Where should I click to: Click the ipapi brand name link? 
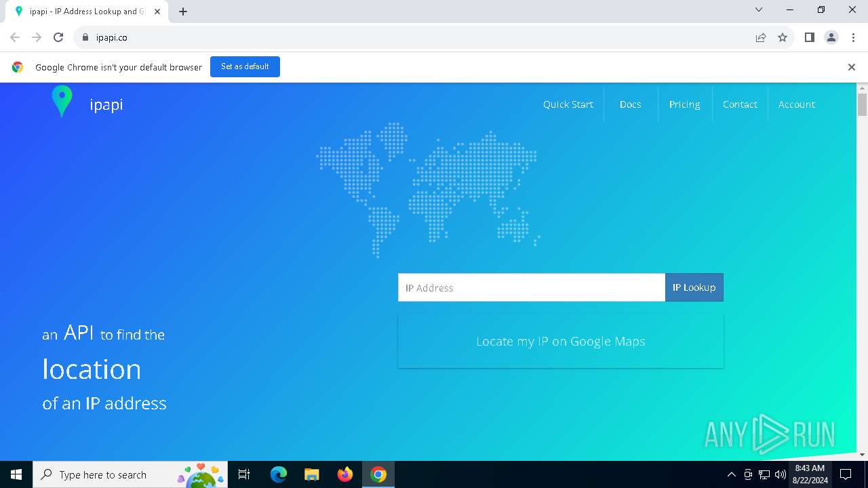tap(106, 104)
